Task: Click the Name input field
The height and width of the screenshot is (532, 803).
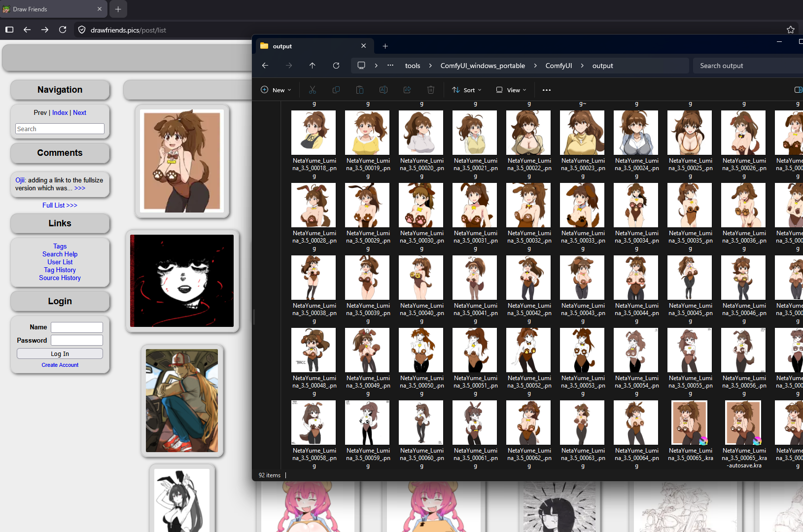Action: tap(77, 327)
